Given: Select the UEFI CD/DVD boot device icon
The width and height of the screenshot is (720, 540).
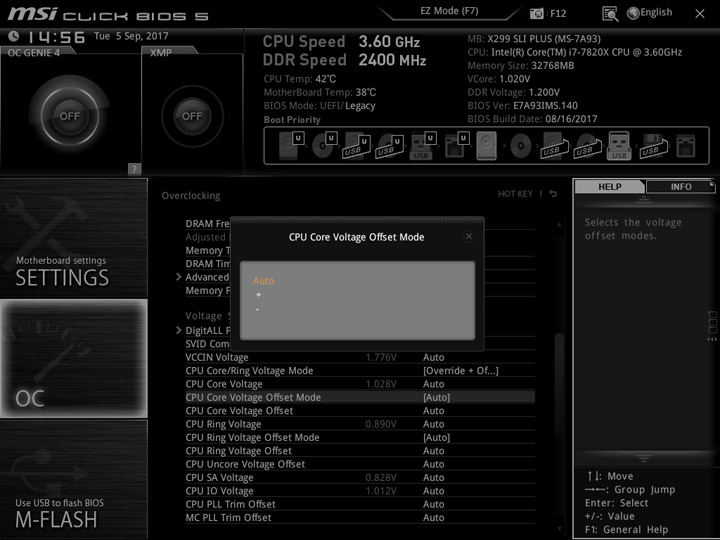Looking at the screenshot, I should coord(324,146).
